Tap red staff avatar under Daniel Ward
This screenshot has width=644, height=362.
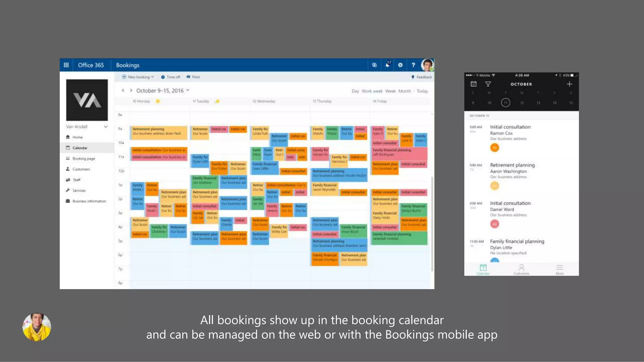click(x=495, y=224)
